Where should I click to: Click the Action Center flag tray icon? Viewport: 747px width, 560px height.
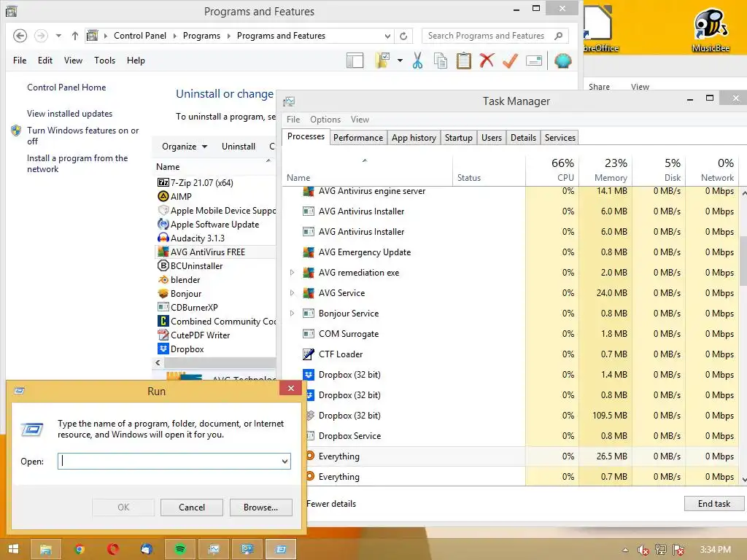tap(678, 550)
